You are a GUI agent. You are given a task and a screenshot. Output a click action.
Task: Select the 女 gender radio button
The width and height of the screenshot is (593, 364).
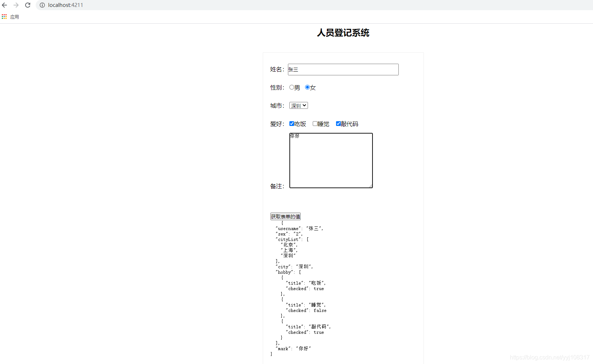click(307, 87)
